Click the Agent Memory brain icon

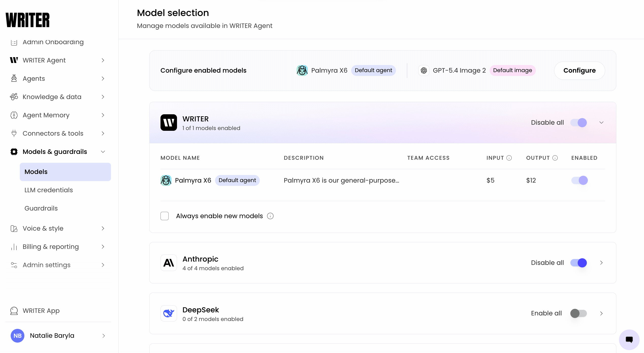(14, 115)
